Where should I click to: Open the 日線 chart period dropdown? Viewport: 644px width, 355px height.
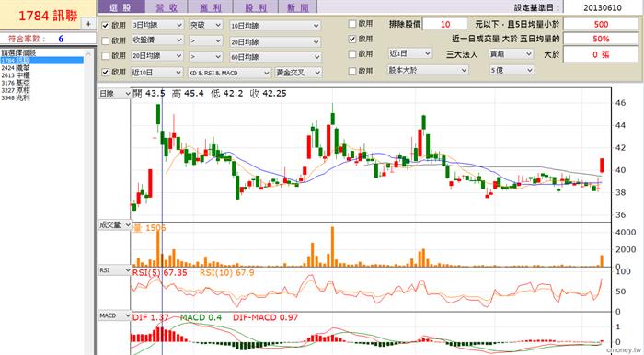click(115, 94)
